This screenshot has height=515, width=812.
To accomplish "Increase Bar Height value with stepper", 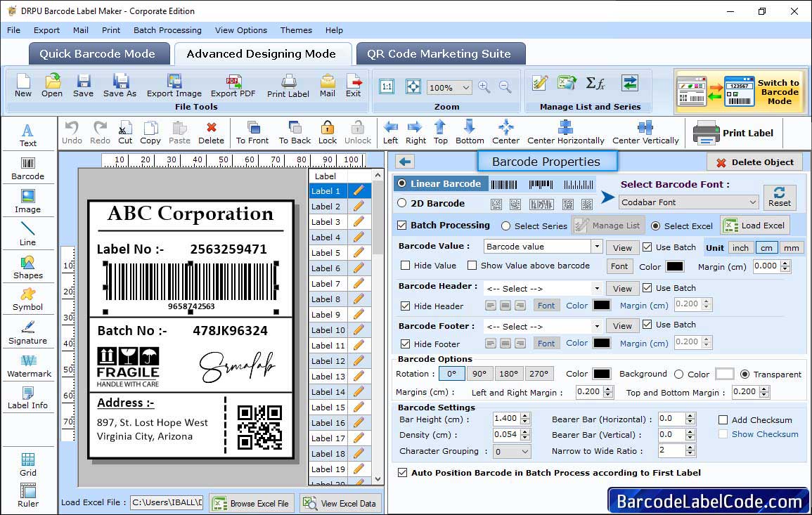I will pos(526,416).
